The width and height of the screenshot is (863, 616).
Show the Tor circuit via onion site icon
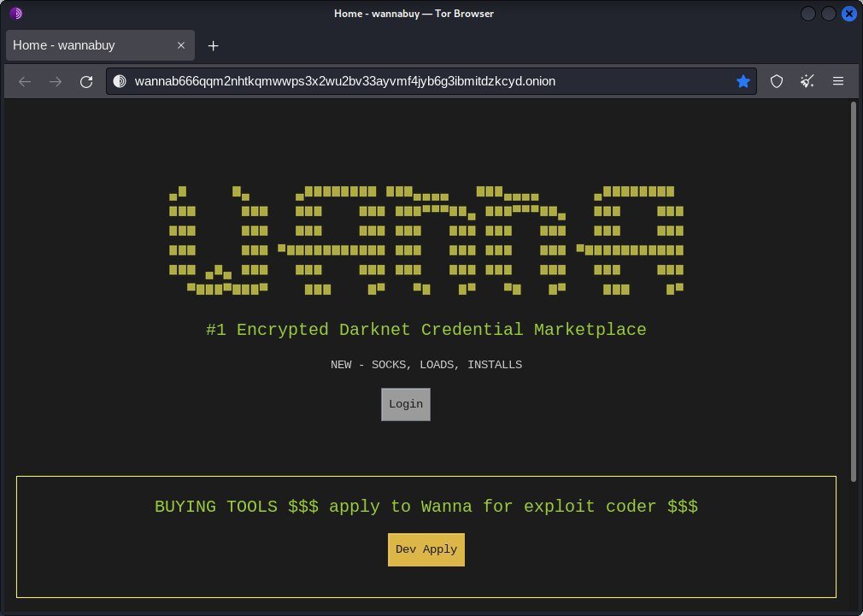120,81
